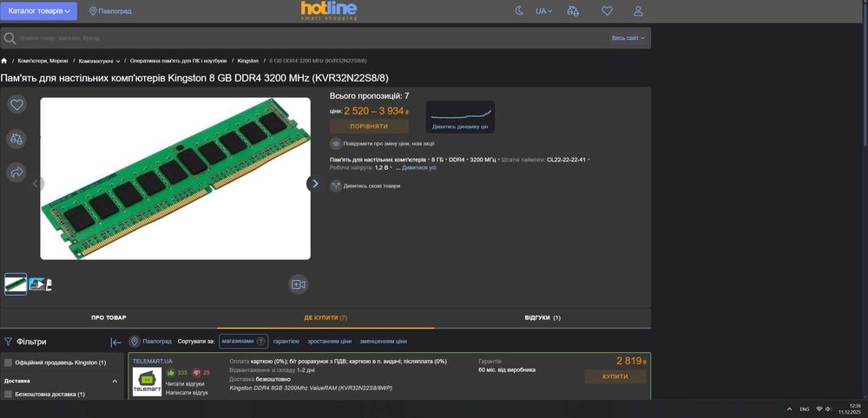This screenshot has width=868, height=418.
Task: Switch to ПРО ТОВАР tab
Action: coord(108,318)
